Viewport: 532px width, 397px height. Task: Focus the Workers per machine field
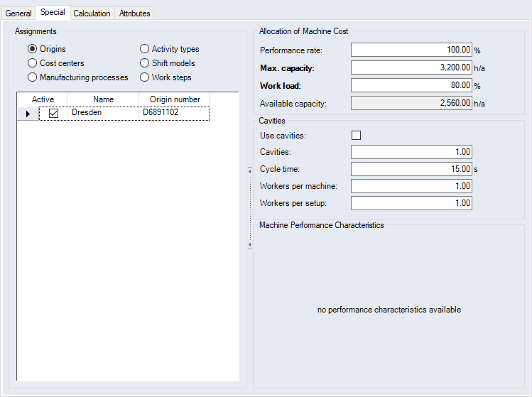click(411, 186)
